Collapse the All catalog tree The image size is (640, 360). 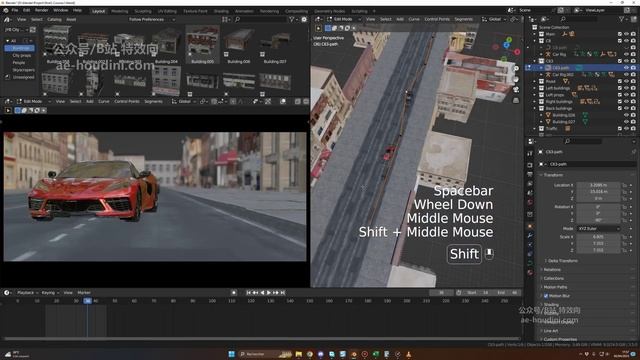[x=8, y=41]
